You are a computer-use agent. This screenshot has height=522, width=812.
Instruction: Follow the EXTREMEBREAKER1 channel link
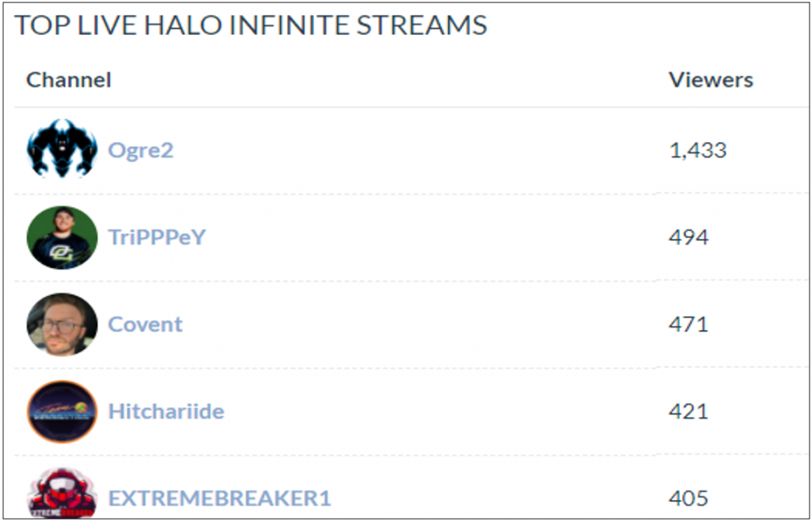(x=219, y=498)
